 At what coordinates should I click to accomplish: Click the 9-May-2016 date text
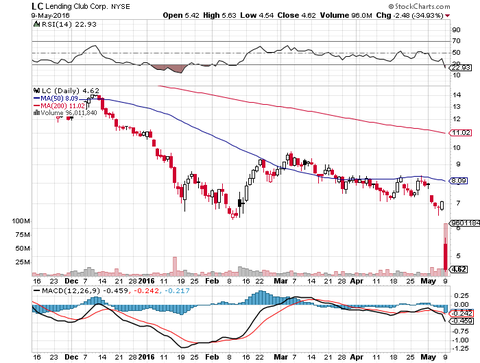tap(51, 16)
